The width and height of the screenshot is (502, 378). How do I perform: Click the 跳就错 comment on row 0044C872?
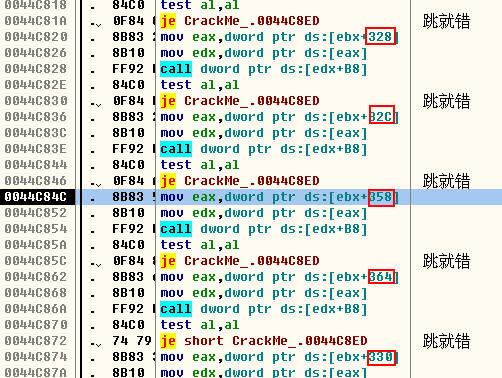coord(446,341)
